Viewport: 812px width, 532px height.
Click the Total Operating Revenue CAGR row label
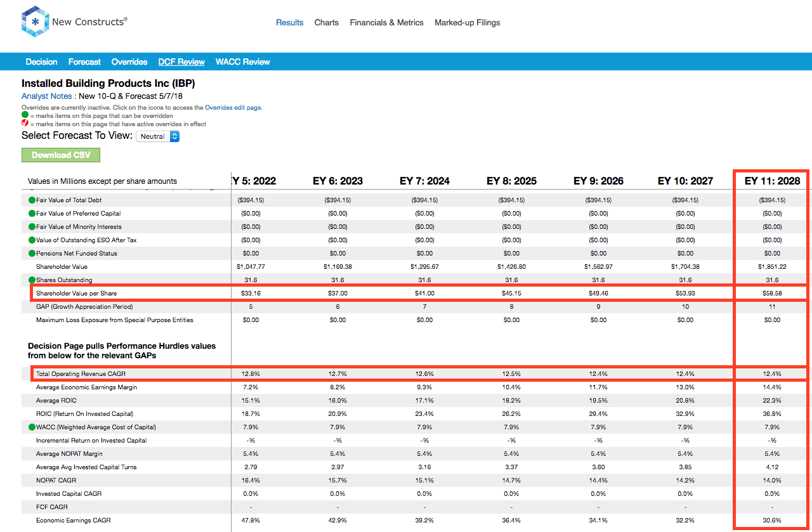click(x=81, y=373)
